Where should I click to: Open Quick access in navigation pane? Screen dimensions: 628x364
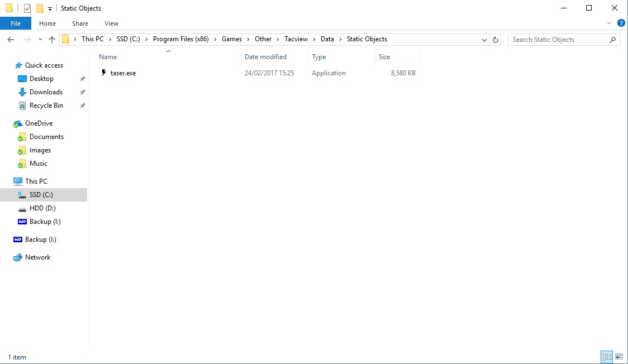click(x=44, y=65)
